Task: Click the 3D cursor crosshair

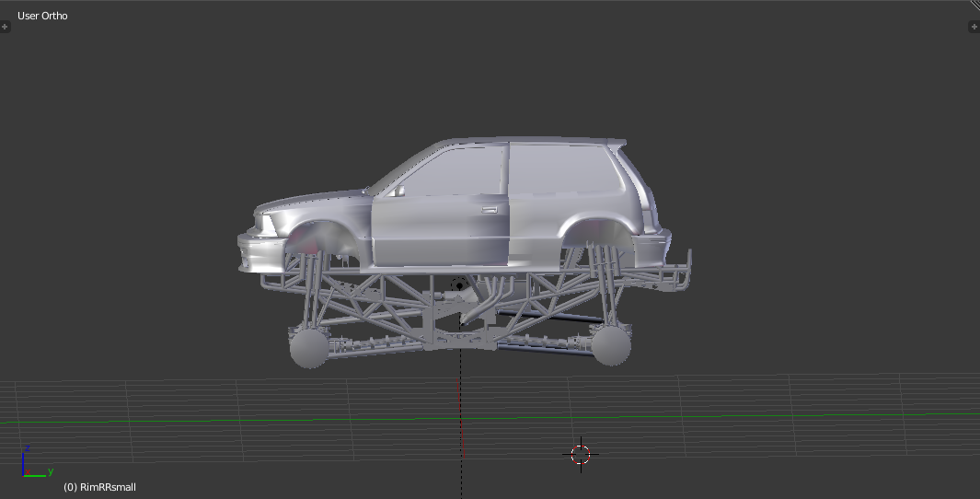Action: pos(581,455)
